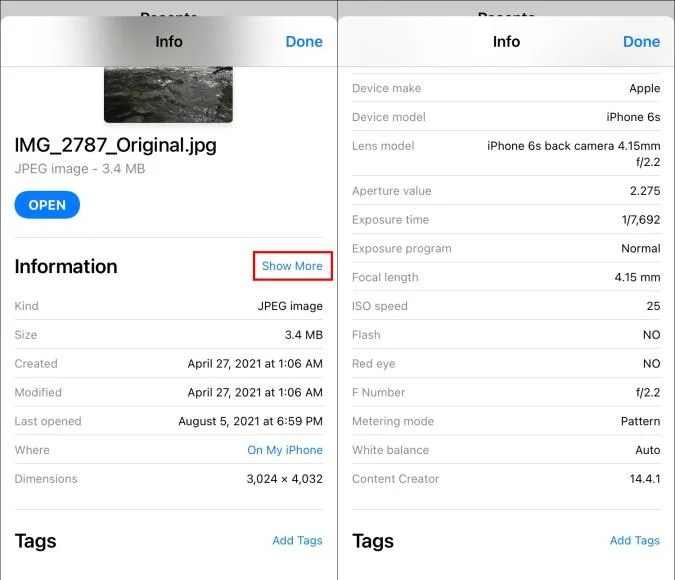Select the IMG_2787_Original.jpg file name
This screenshot has height=580, width=675.
[115, 145]
